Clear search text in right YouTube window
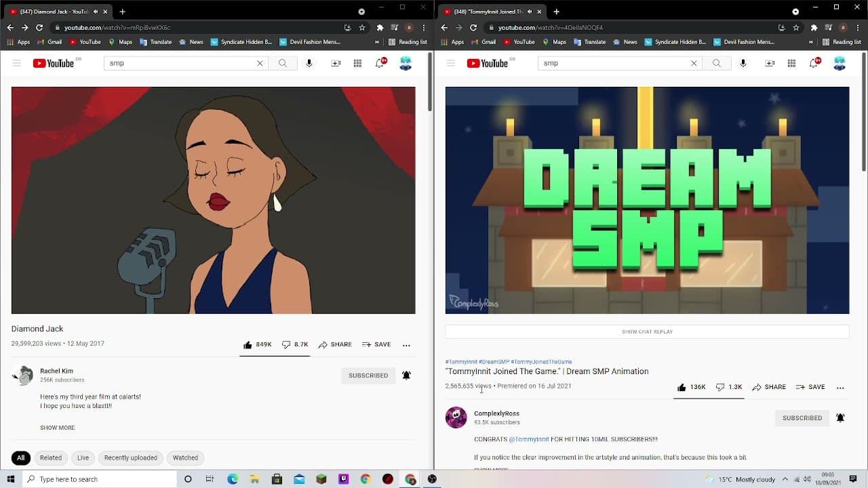Viewport: 868px width, 488px height. tap(694, 63)
